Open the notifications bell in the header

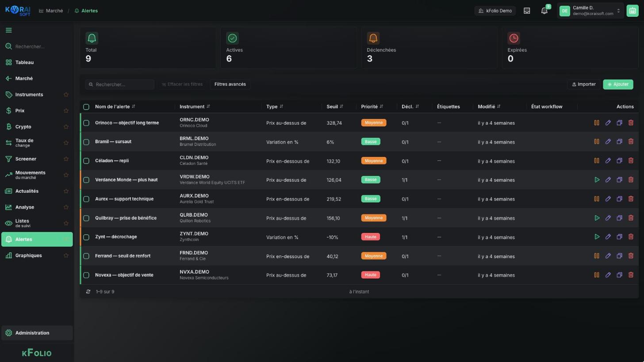click(544, 11)
